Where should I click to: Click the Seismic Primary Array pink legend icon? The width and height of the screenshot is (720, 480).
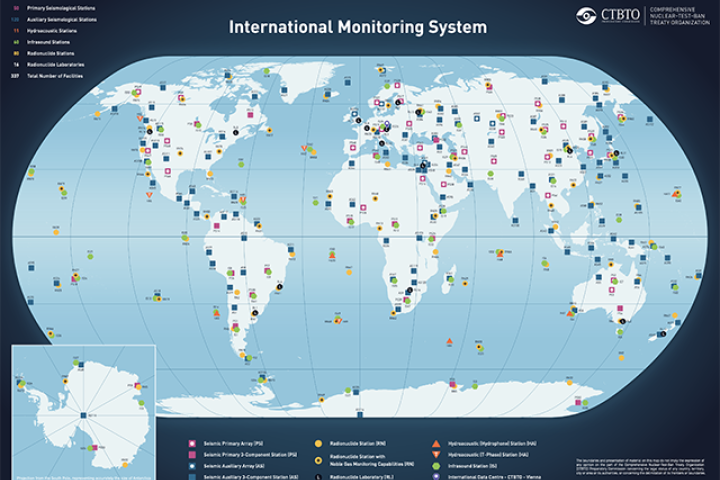(x=192, y=444)
